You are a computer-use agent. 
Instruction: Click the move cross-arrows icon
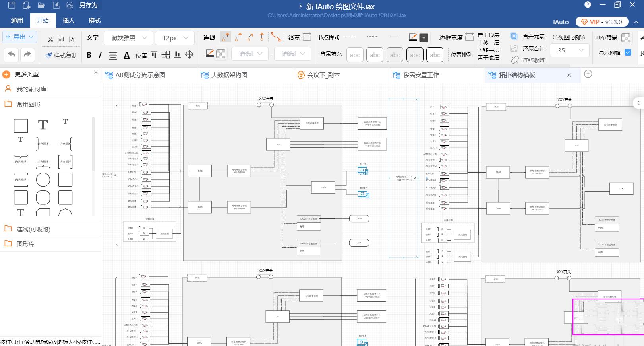pyautogui.click(x=190, y=55)
